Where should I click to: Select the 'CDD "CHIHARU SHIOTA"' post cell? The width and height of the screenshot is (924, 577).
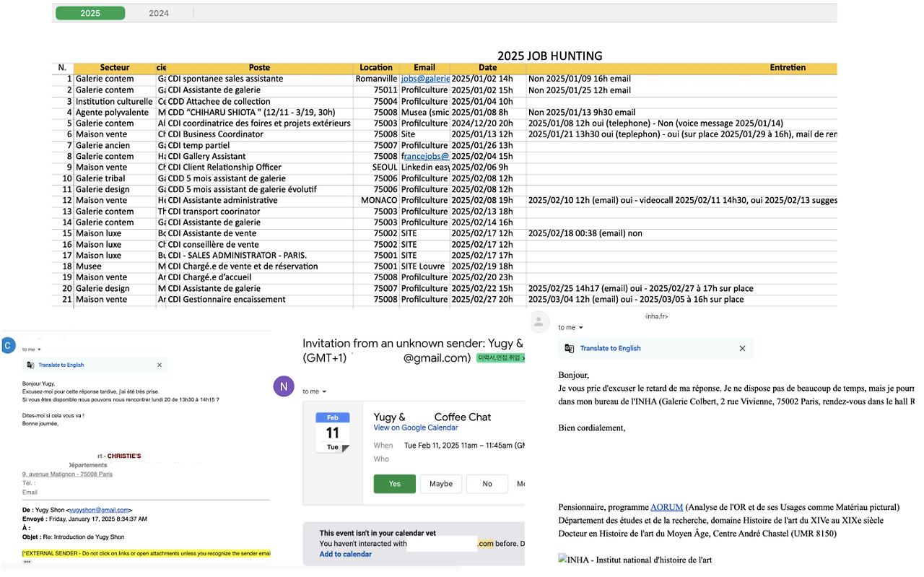pos(259,112)
